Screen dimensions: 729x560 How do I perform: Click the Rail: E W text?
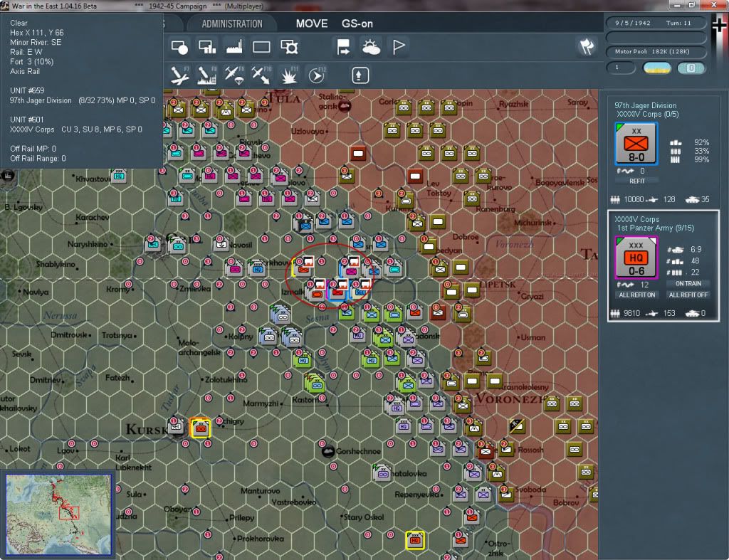(x=26, y=52)
